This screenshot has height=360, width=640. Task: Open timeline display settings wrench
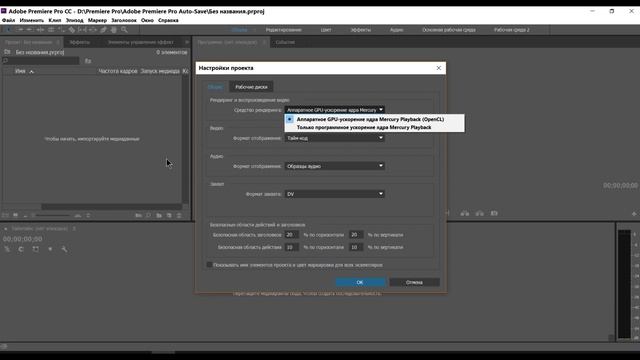(x=64, y=249)
